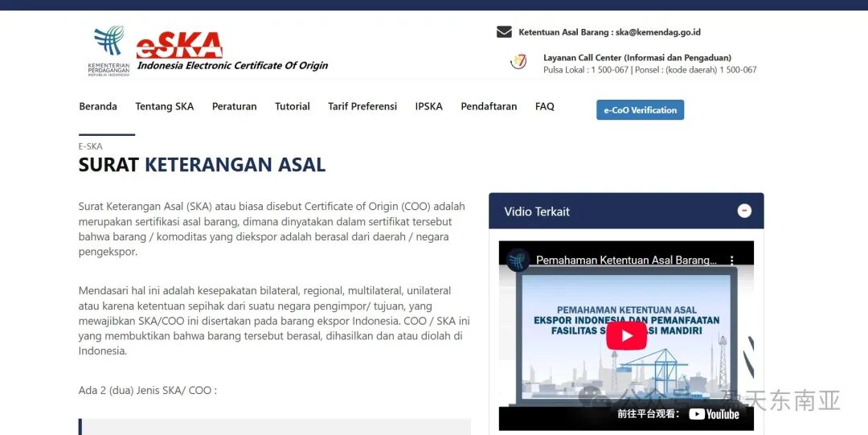Screen dimensions: 868x435
Task: Open the Tentang SKA menu
Action: [x=165, y=106]
